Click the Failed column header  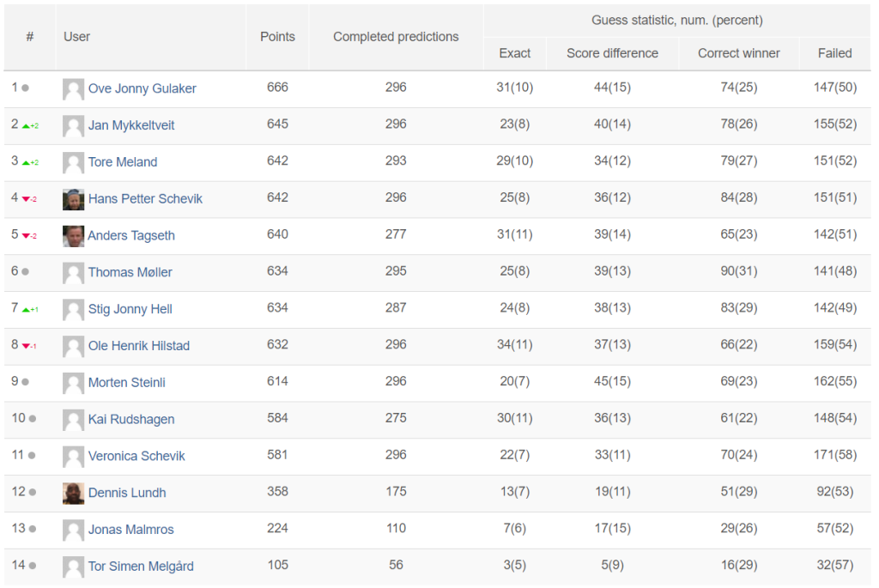pyautogui.click(x=834, y=53)
